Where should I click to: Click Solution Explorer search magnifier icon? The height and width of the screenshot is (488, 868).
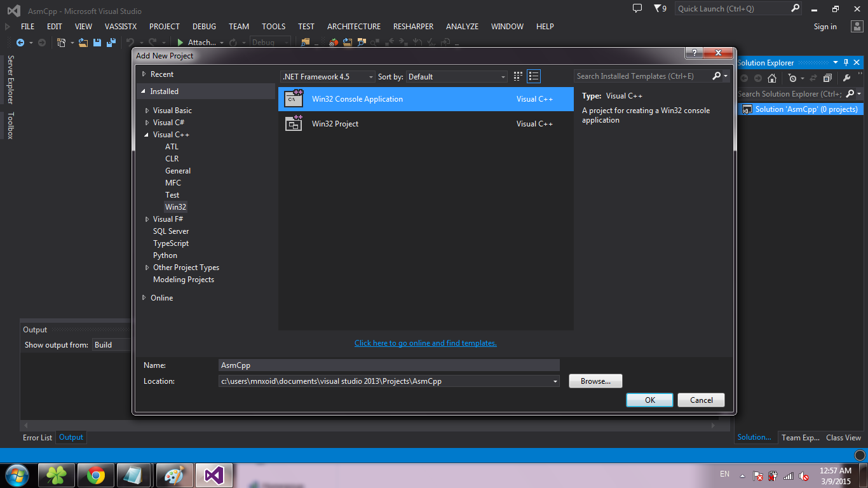[850, 94]
